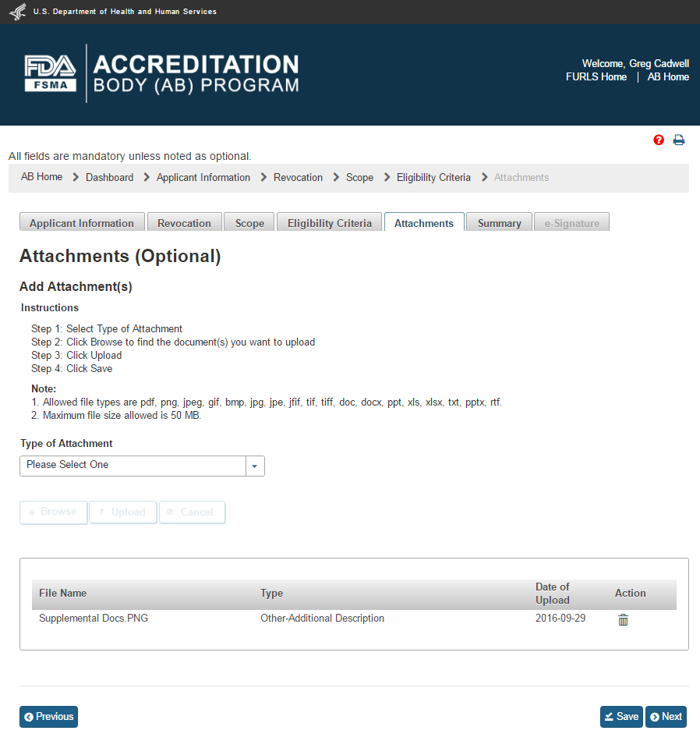Image resolution: width=700 pixels, height=734 pixels.
Task: Open the Please Select One combo box
Action: [133, 466]
